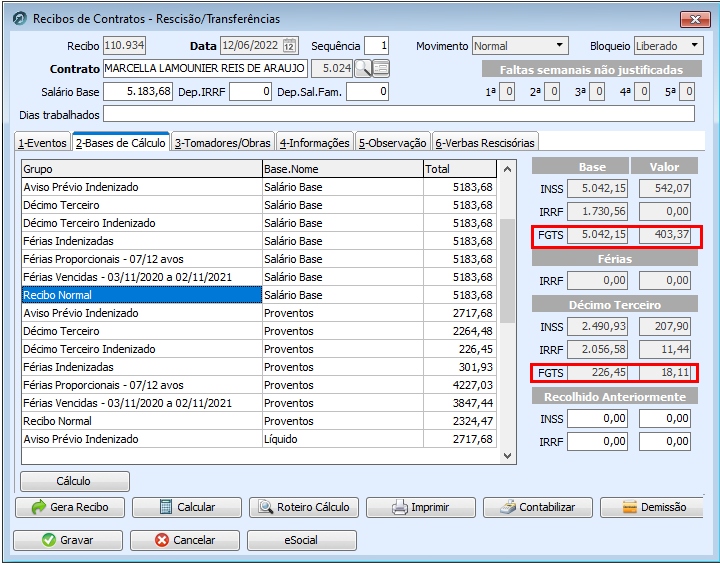Click the 5ª week faltas field
Image resolution: width=720 pixels, height=563 pixels.
click(x=687, y=92)
